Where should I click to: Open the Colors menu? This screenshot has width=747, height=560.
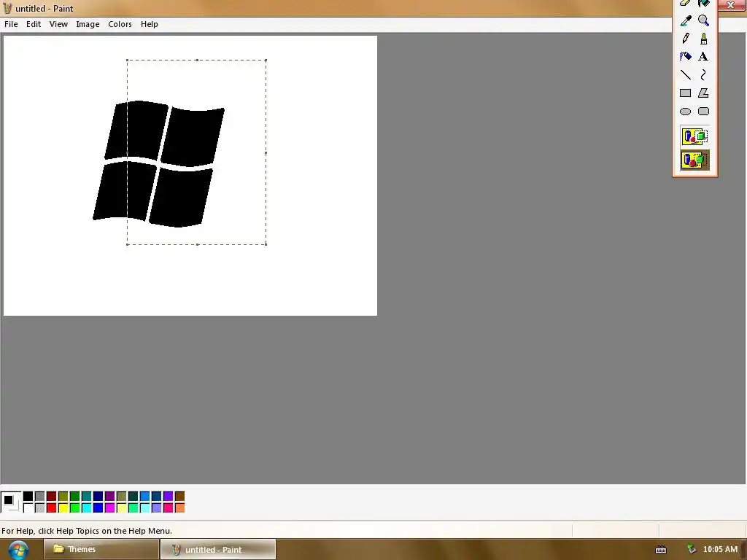tap(120, 24)
